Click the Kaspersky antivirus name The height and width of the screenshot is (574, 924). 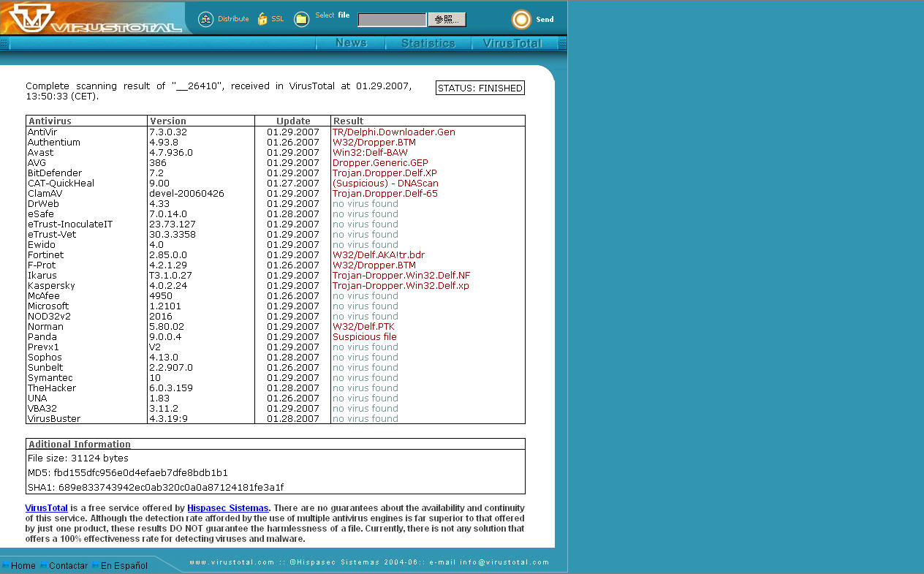coord(51,286)
